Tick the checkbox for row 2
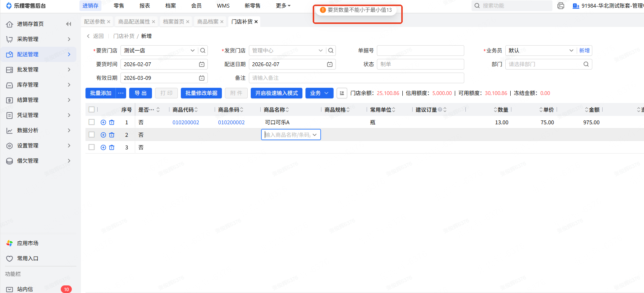This screenshot has width=644, height=293. click(92, 135)
